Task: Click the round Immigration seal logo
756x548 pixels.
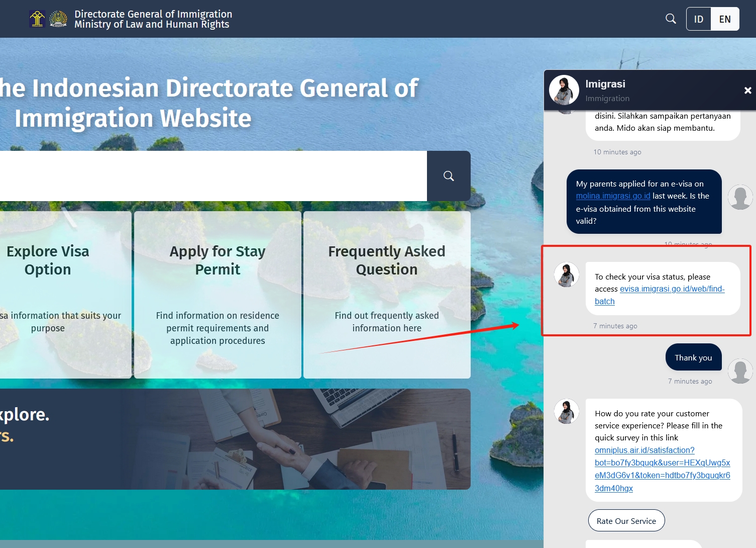Action: click(58, 19)
